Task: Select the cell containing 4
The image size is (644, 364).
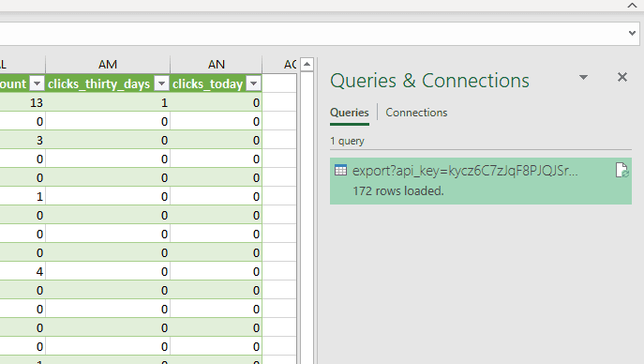Action: (22, 271)
